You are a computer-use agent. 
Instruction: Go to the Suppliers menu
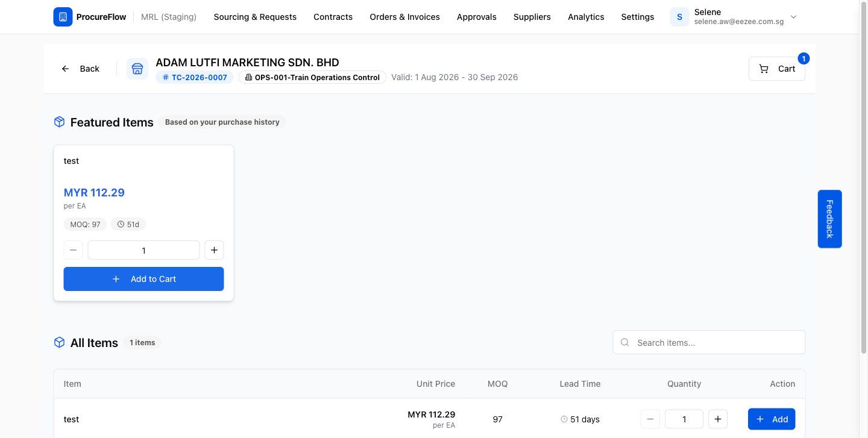click(x=532, y=17)
